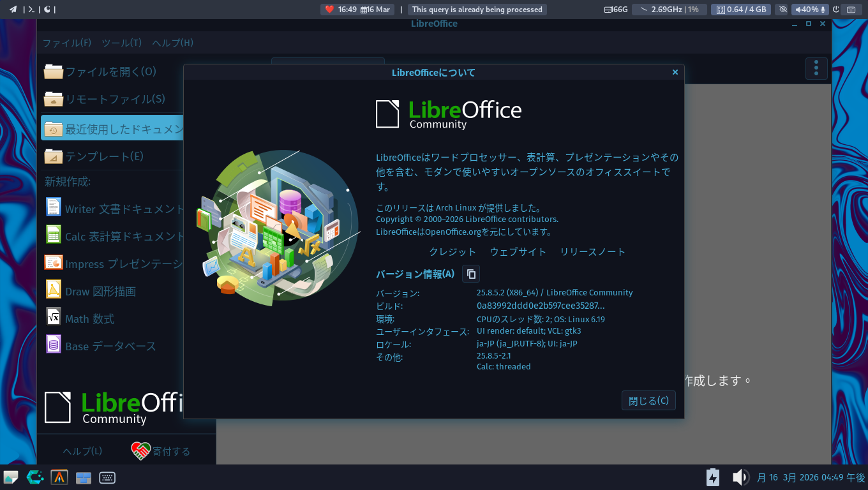868x490 pixels.
Task: Open the クレジット link
Action: coord(453,252)
